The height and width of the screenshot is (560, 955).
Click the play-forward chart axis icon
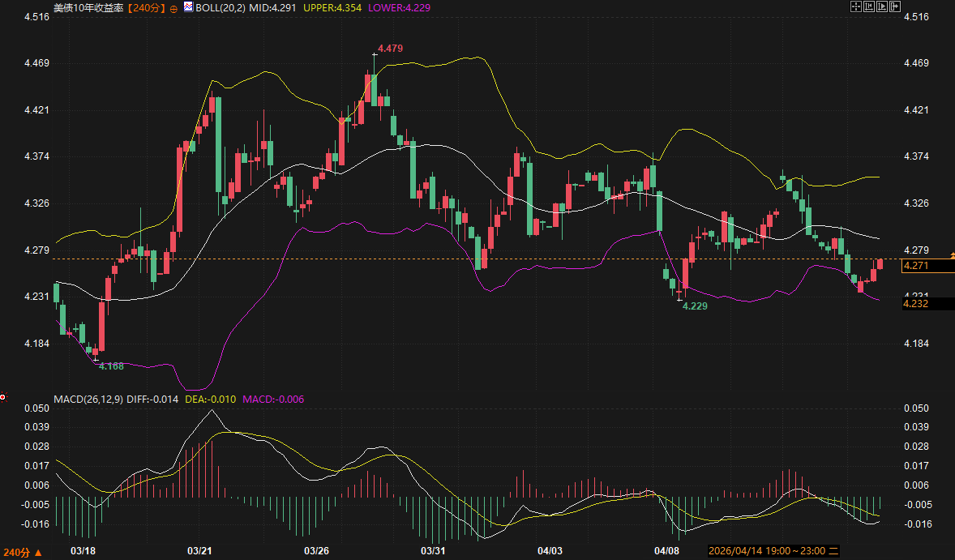tap(882, 6)
